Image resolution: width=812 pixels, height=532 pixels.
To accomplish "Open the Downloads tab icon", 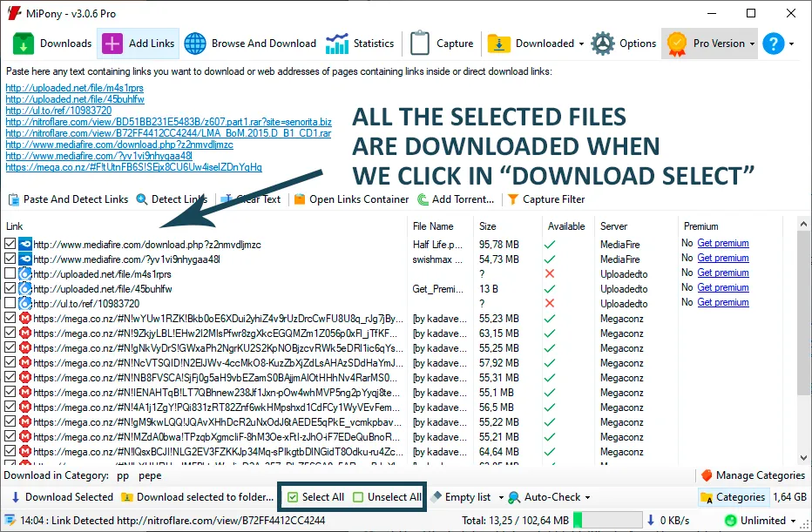I will [x=24, y=44].
